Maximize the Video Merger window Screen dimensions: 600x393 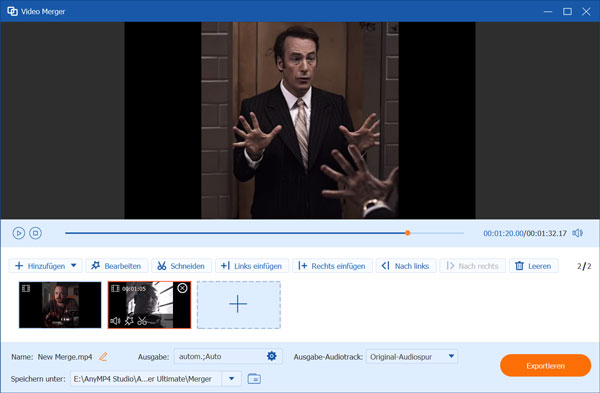point(567,11)
